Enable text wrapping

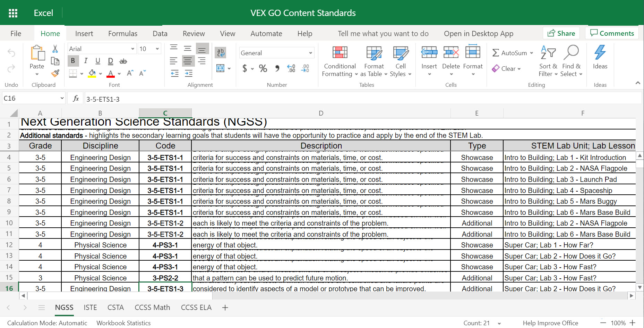[x=220, y=52]
